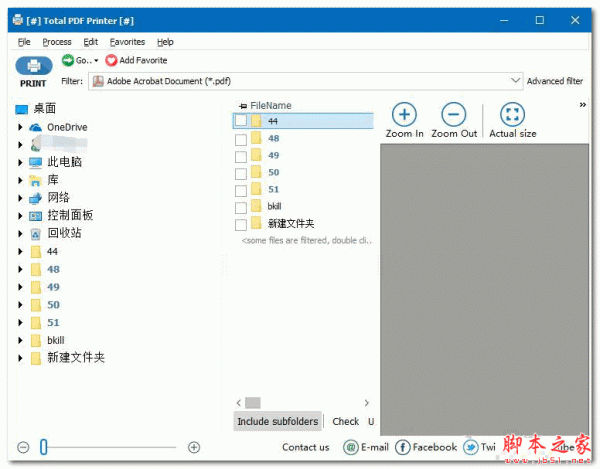
Task: Click the Add Favorite heart icon
Action: 111,60
